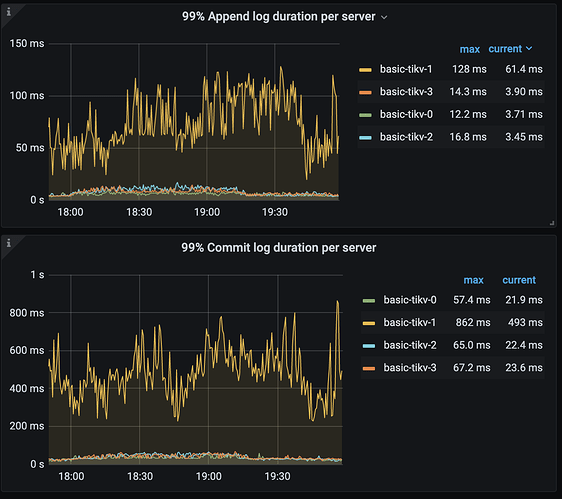Click basic-tikv-1 color swatch in Append legend
The width and height of the screenshot is (562, 499).
(x=365, y=70)
